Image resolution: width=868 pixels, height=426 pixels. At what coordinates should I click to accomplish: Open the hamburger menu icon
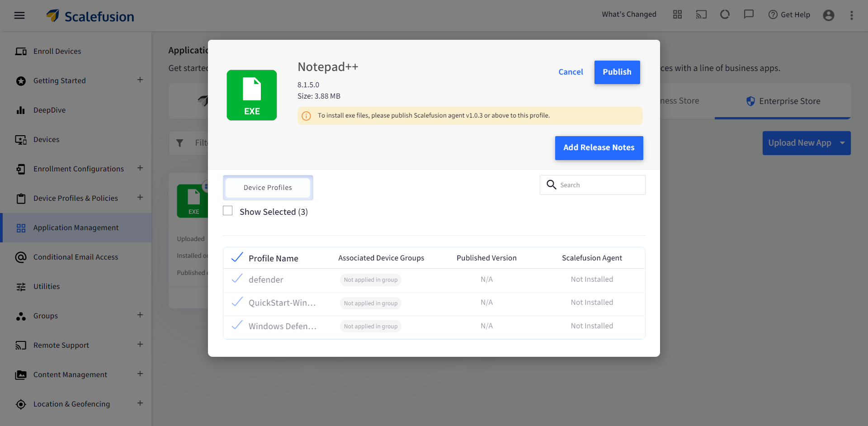[x=19, y=15]
